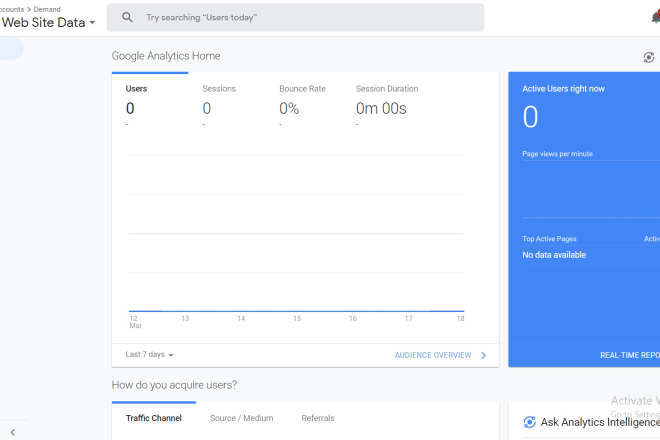Open the Audience Overview report link
Image resolution: width=660 pixels, height=440 pixels.
(x=433, y=355)
